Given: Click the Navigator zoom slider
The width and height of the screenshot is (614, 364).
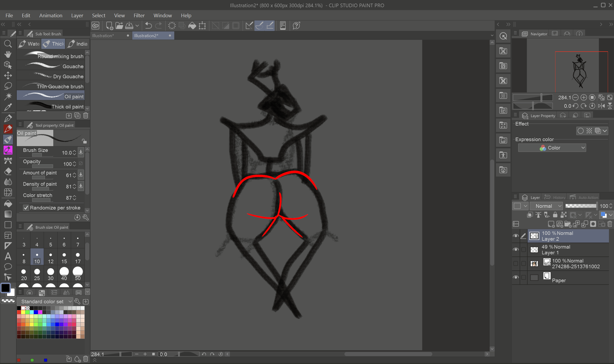Looking at the screenshot, I should tap(533, 98).
